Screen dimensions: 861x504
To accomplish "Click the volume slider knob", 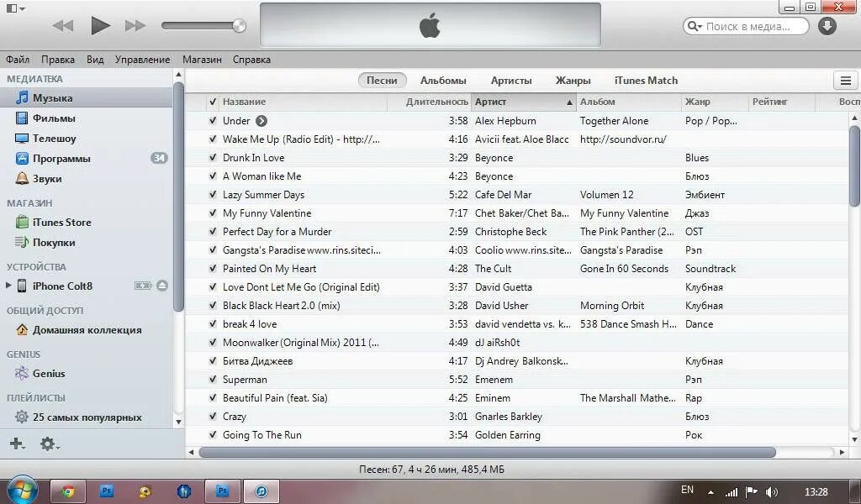I will (x=239, y=25).
